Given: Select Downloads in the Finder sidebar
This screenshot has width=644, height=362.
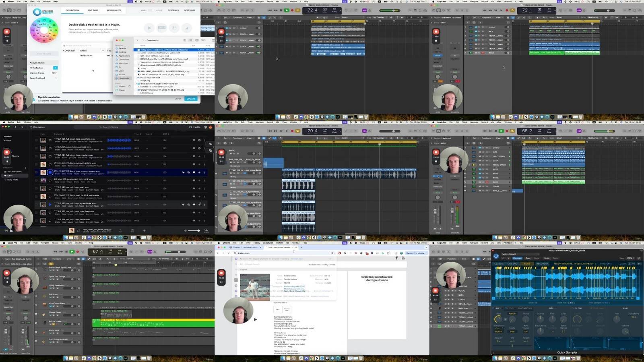Looking at the screenshot, I should 124,79.
